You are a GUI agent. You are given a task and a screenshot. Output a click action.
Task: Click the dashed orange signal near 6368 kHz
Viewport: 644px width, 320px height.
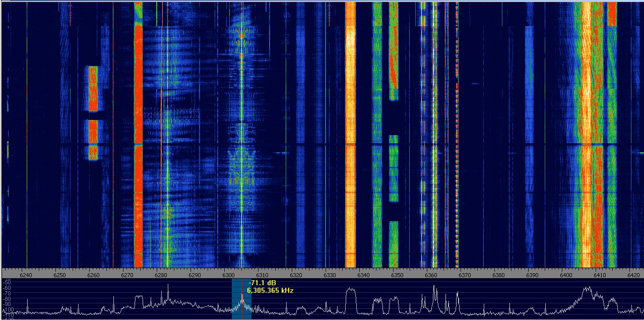pyautogui.click(x=457, y=151)
